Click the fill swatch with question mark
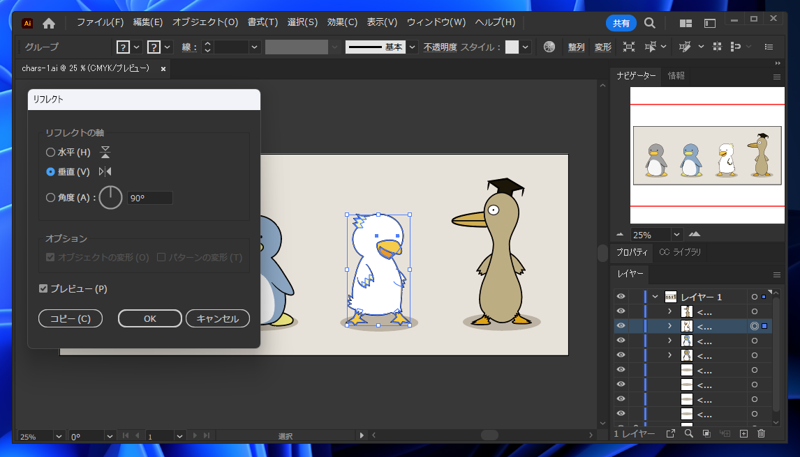 point(123,47)
